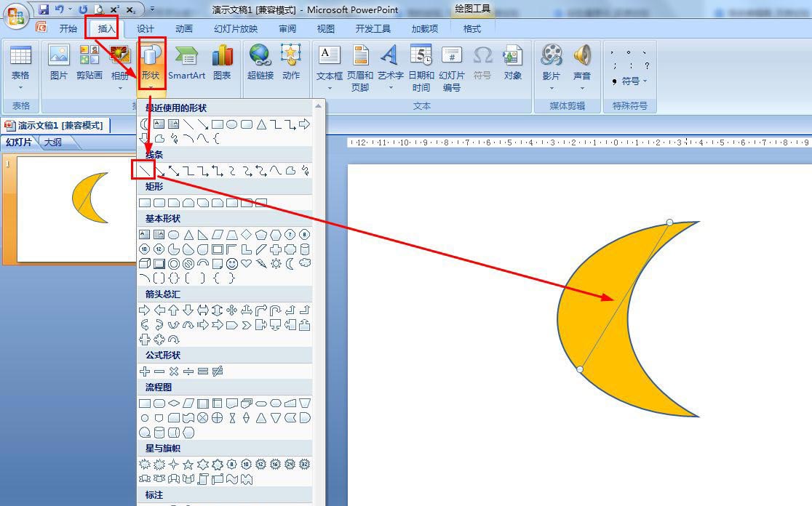
Task: Select the 5-point star in 星与旗帜
Action: [x=188, y=465]
